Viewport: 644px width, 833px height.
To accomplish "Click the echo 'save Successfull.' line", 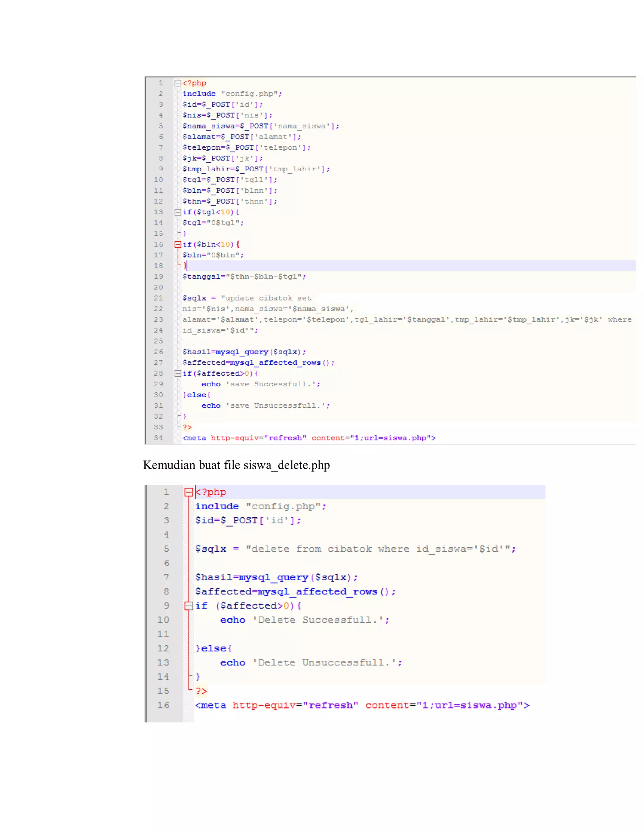I will click(x=261, y=384).
